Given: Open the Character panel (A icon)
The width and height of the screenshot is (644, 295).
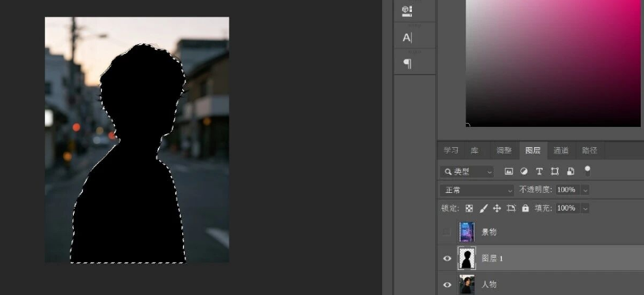Looking at the screenshot, I should (407, 38).
